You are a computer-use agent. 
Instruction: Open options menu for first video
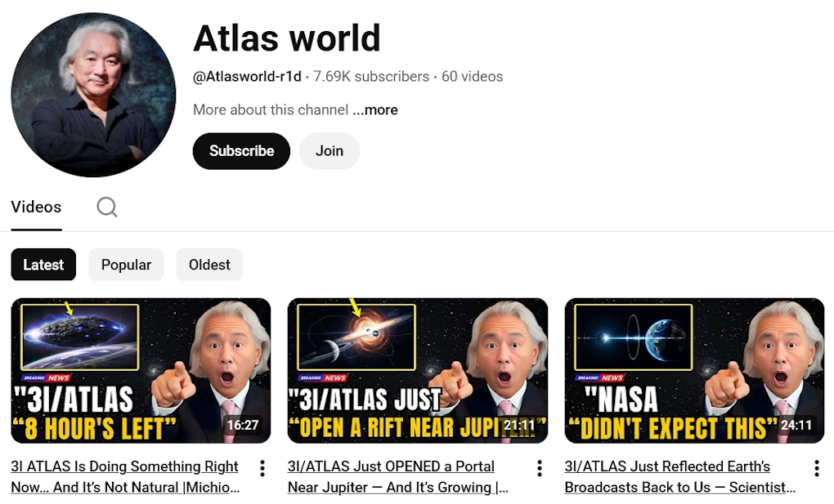click(262, 468)
